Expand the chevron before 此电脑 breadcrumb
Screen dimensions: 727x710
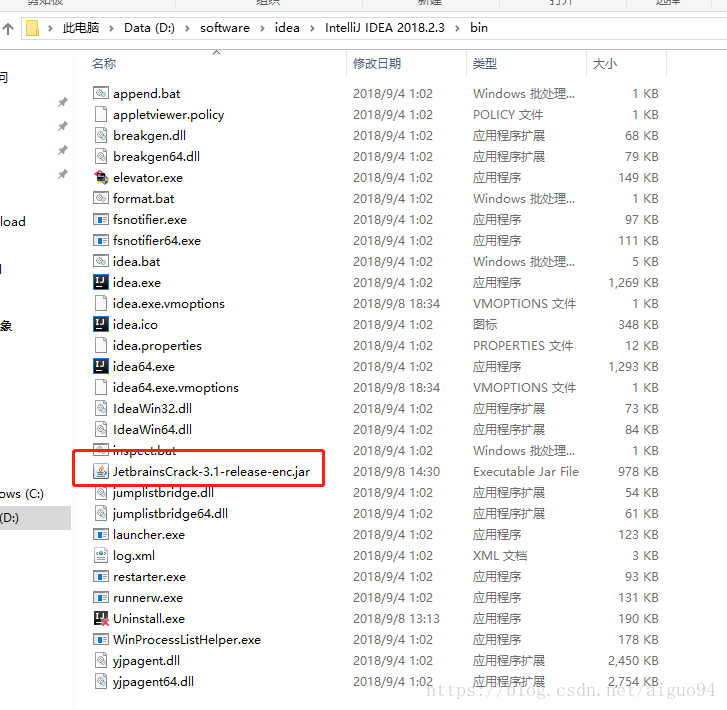(50, 28)
